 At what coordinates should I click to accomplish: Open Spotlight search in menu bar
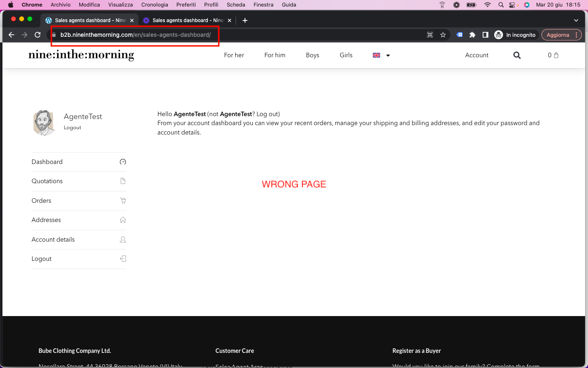coord(501,5)
